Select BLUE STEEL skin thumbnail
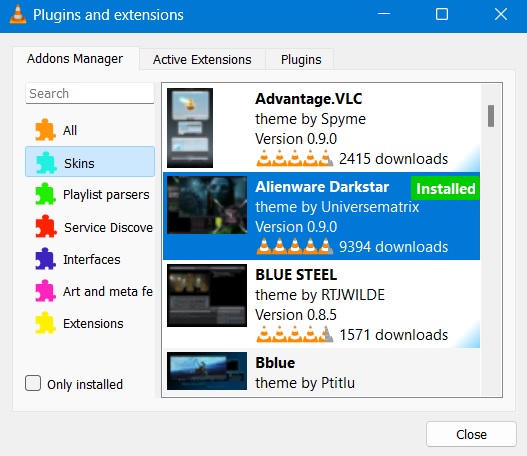The width and height of the screenshot is (527, 456). (207, 295)
